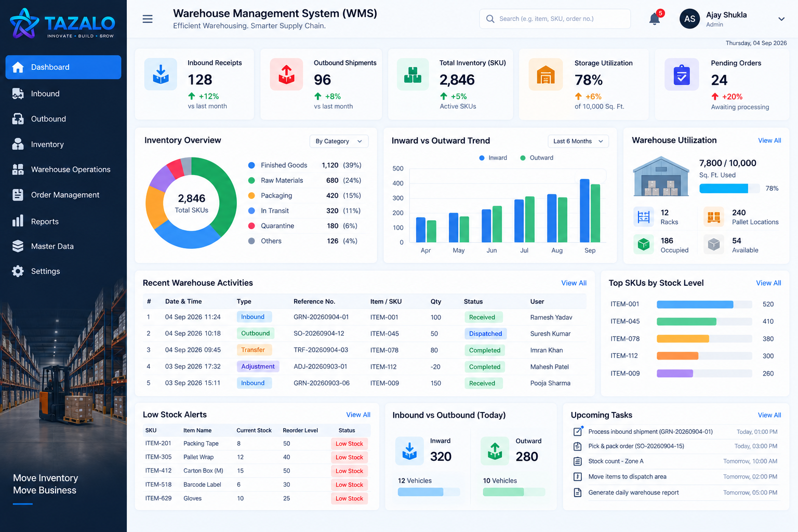Click the Inbound Receipts download icon
798x532 pixels.
tap(161, 74)
